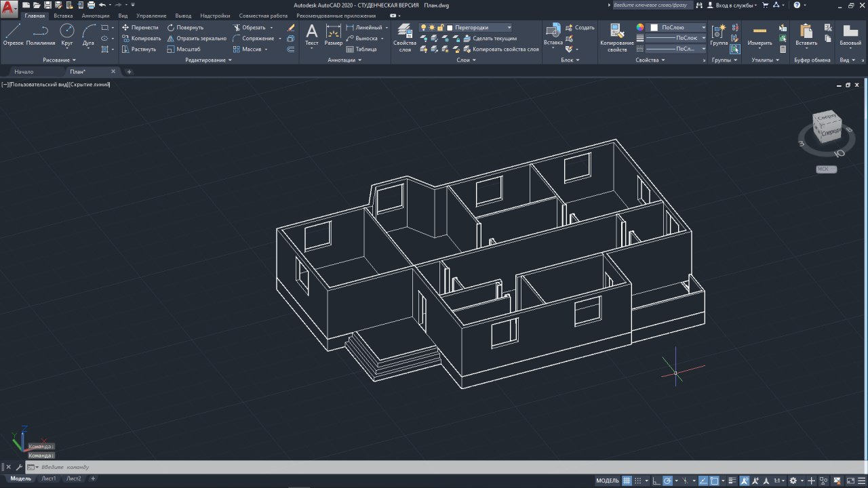Viewport: 868px width, 488px height.
Task: Expand the Слои panel
Action: [x=466, y=60]
